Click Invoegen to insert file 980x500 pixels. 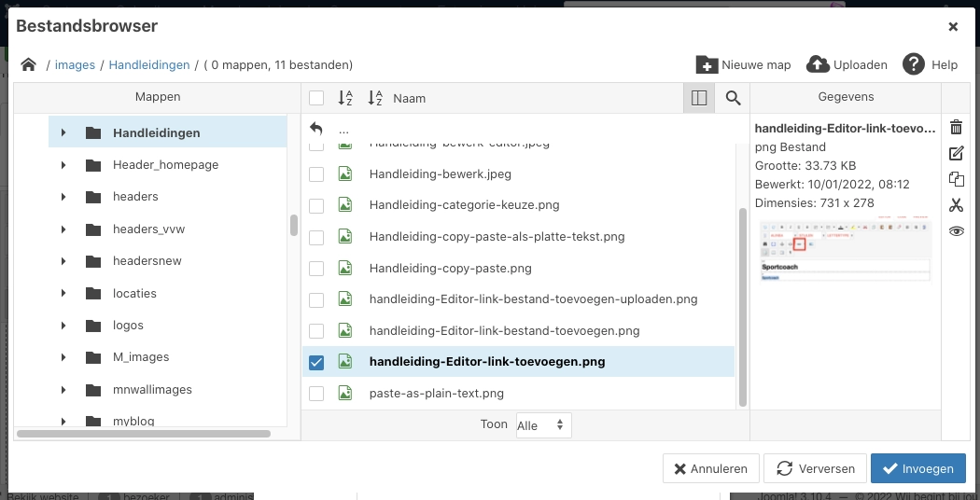(x=918, y=468)
